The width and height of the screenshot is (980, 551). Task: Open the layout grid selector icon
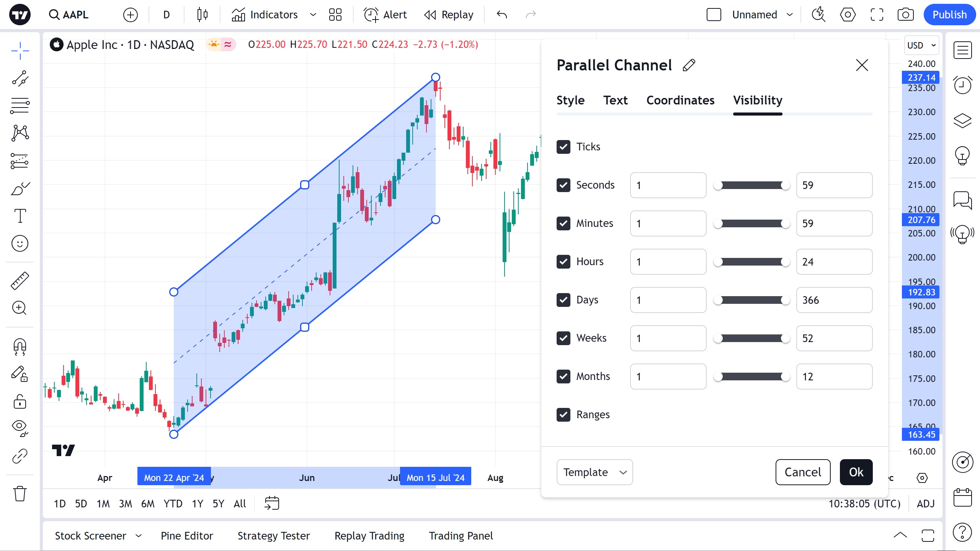click(x=335, y=15)
